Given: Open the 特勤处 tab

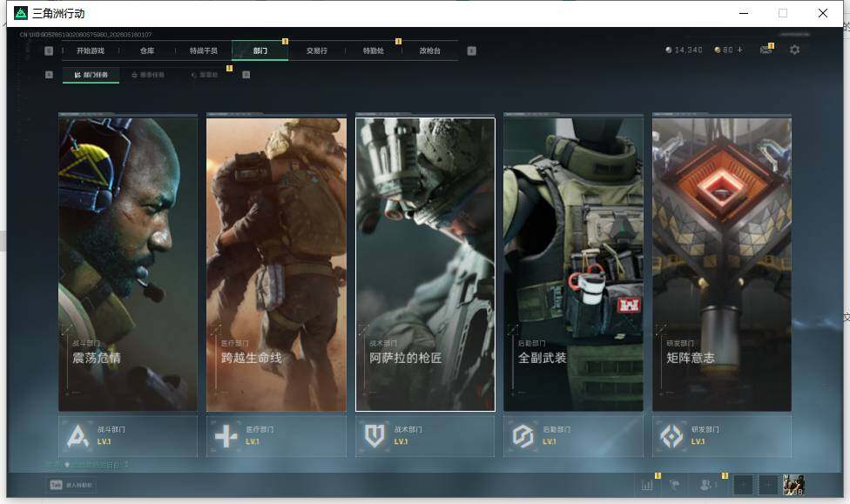Looking at the screenshot, I should coord(373,50).
